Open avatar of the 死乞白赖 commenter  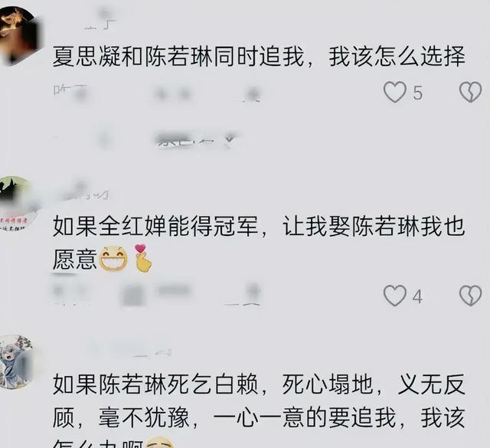tap(15, 361)
